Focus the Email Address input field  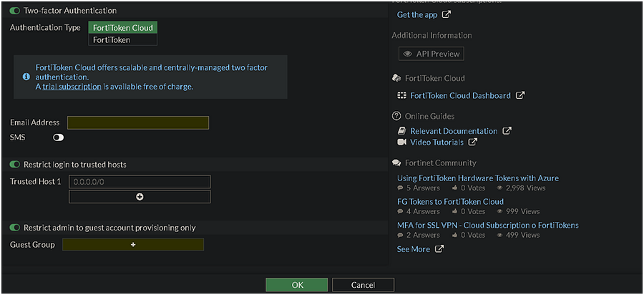[138, 122]
